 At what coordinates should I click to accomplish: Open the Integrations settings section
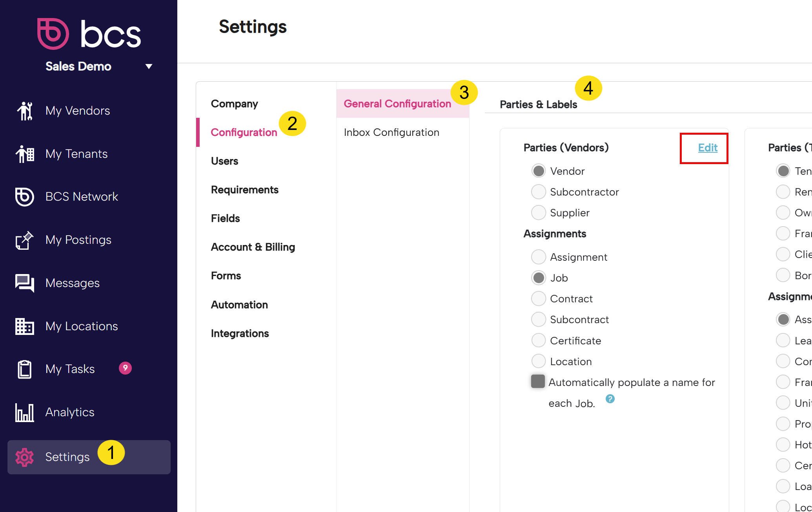[x=240, y=333]
